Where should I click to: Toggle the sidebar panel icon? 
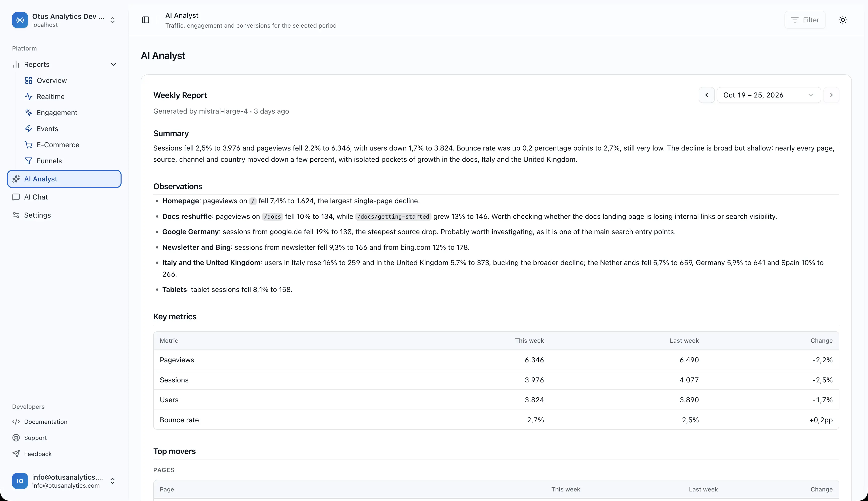145,20
